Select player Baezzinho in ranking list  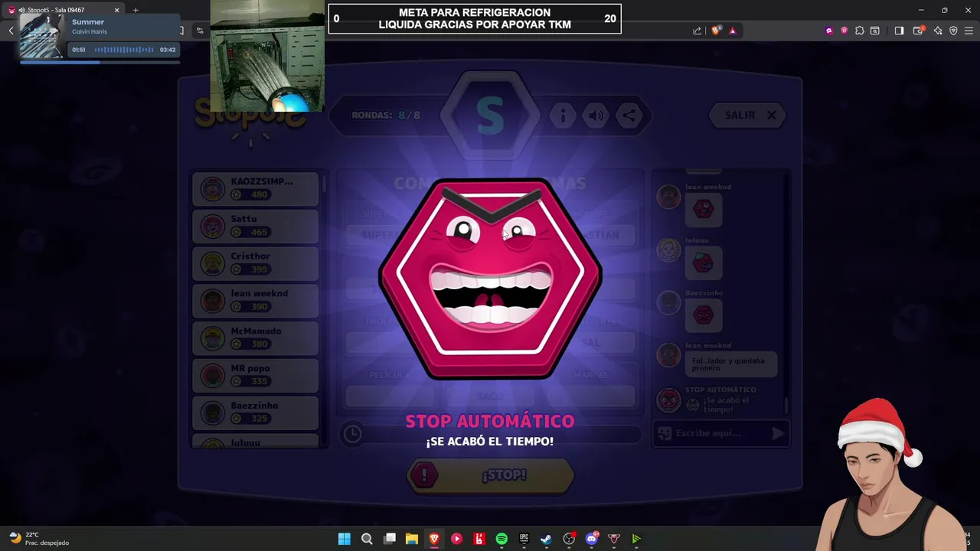255,412
